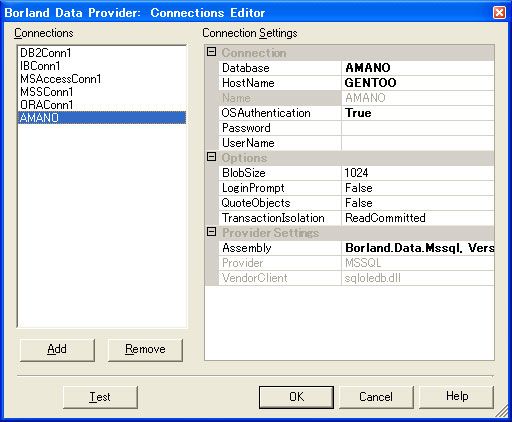Change LoginPrompt value False
The height and width of the screenshot is (422, 512).
point(418,188)
